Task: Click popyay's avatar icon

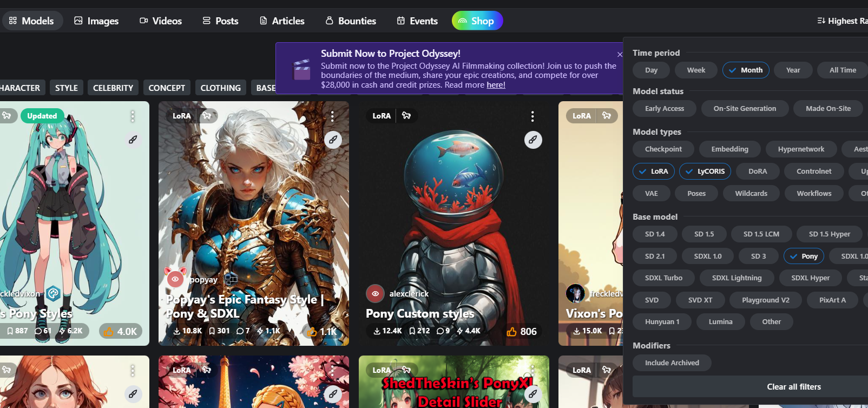Action: [x=175, y=279]
